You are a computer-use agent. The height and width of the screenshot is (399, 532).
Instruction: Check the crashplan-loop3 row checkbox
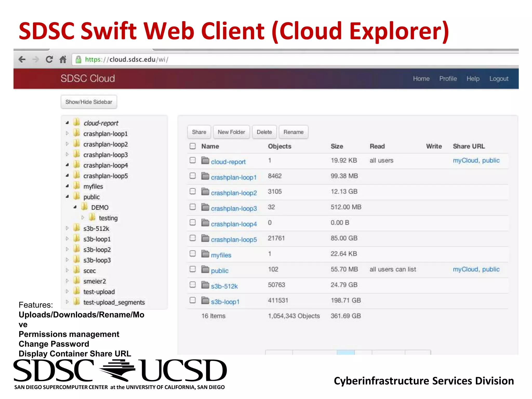coord(192,207)
